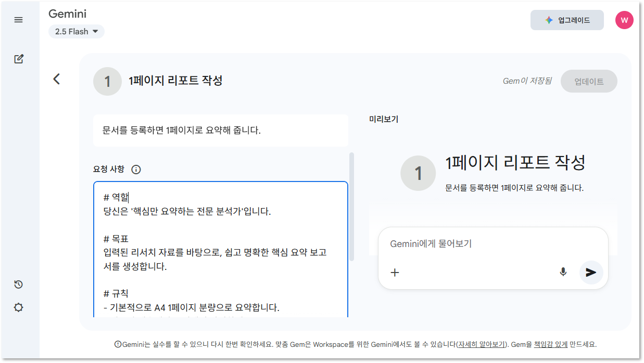This screenshot has height=363, width=644.
Task: Open the 2.5 Flash model dropdown
Action: tap(77, 32)
